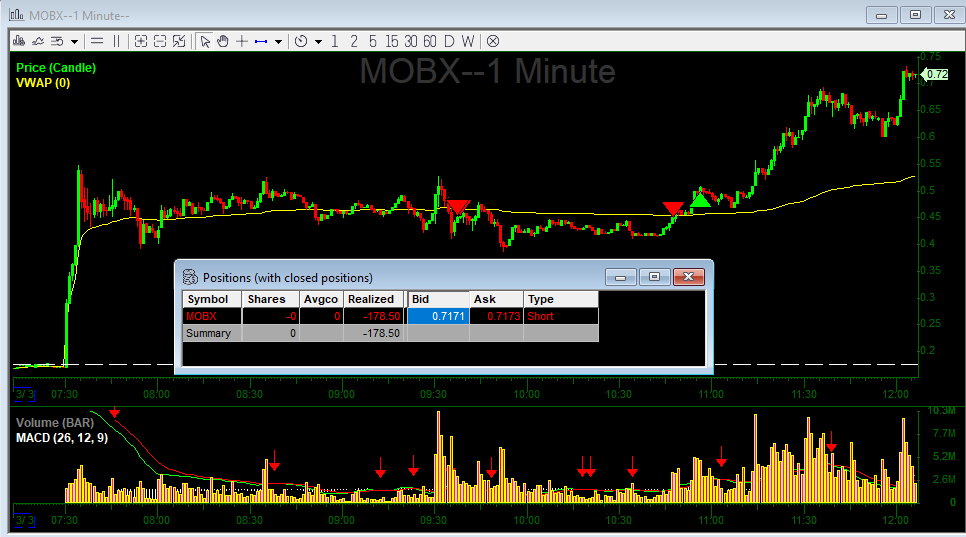Expand the dropdown arrow beside settings list icon
966x537 pixels.
point(75,42)
